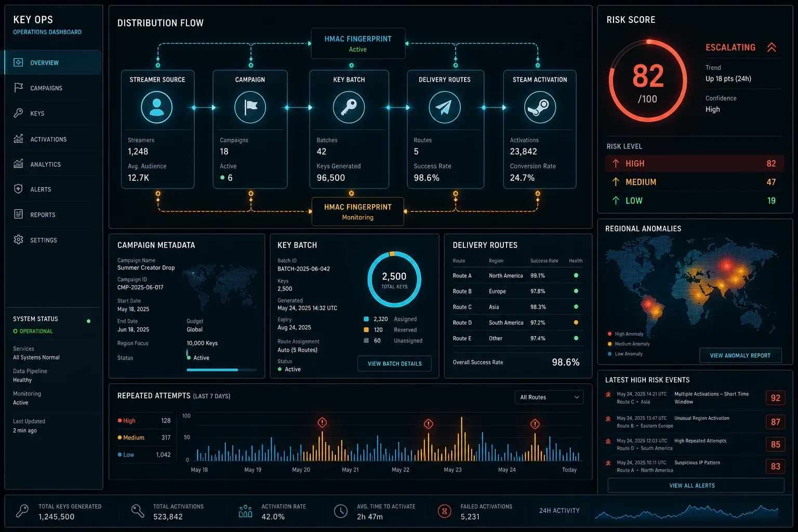Click the 24H Activity sparkline chart

pyautogui.click(x=687, y=511)
